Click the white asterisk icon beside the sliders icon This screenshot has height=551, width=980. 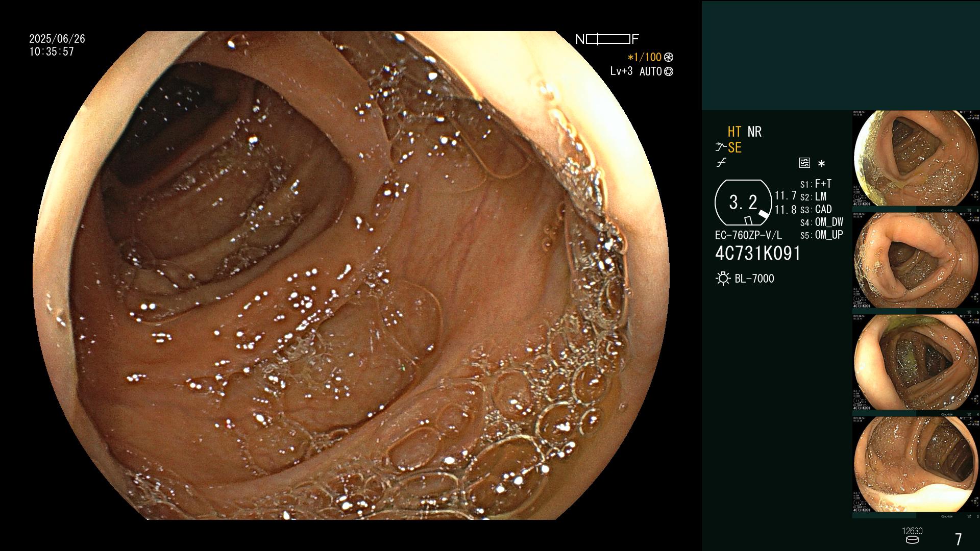click(x=821, y=164)
